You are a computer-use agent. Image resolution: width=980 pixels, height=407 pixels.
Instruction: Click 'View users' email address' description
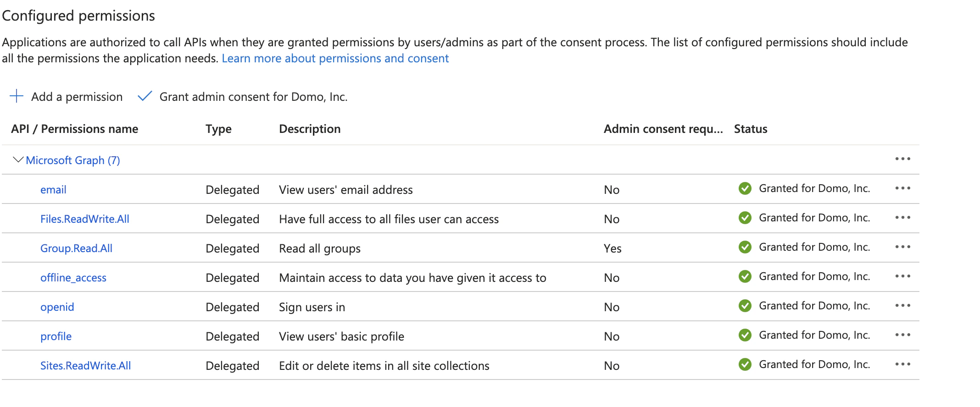point(346,190)
